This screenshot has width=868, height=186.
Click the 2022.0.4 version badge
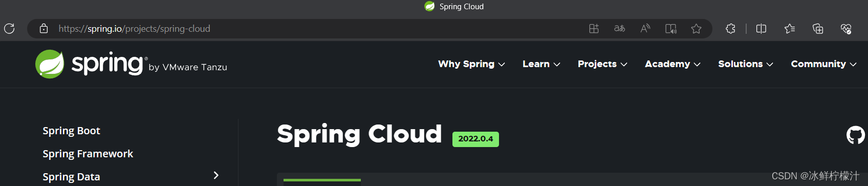click(475, 139)
